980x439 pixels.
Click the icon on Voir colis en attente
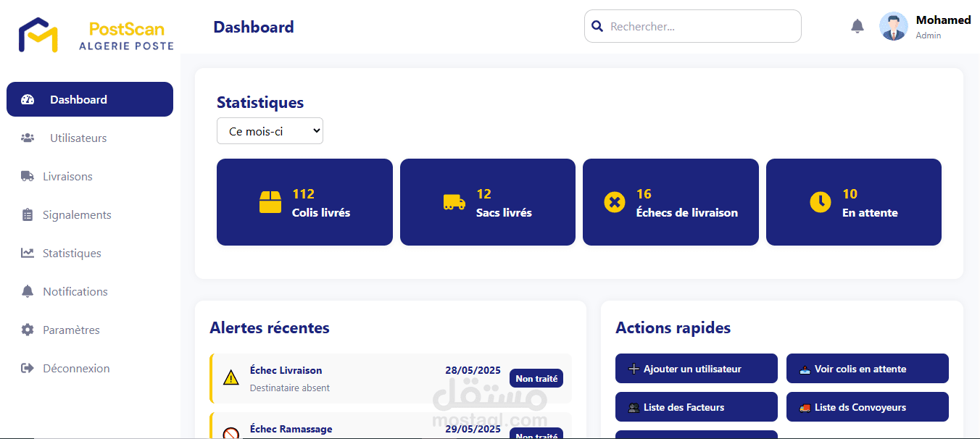pos(805,369)
